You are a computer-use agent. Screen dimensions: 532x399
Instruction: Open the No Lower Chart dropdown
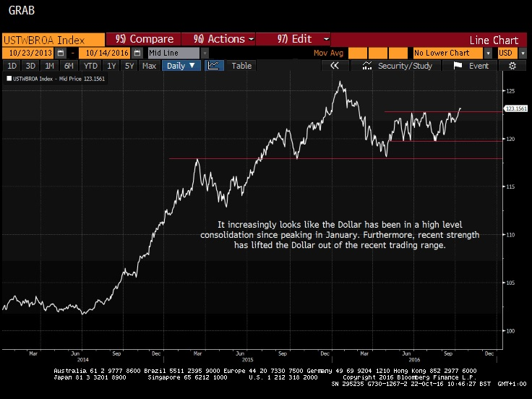click(x=488, y=53)
